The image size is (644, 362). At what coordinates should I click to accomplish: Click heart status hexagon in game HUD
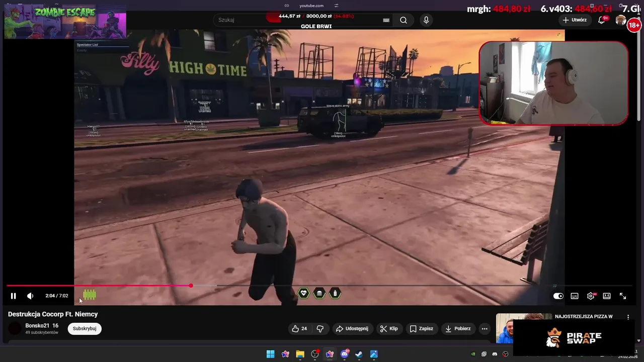[304, 293]
